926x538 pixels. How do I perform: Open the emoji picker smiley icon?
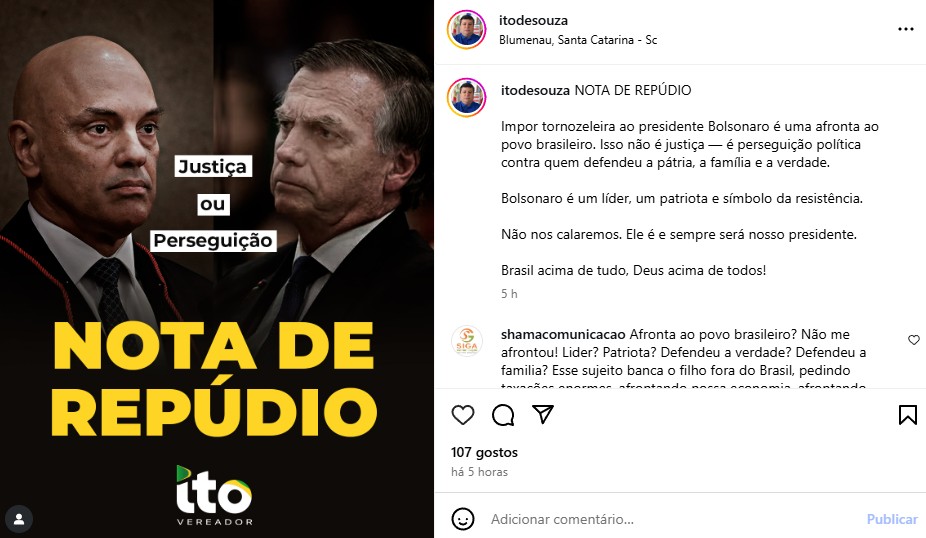(x=462, y=519)
